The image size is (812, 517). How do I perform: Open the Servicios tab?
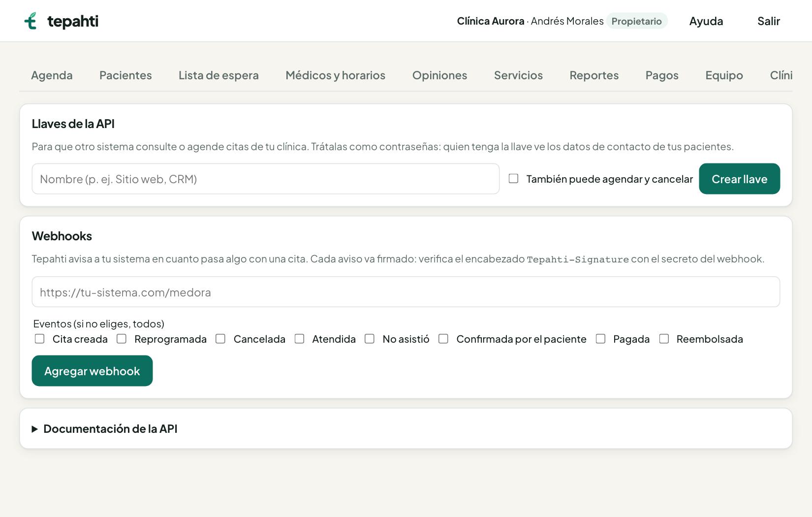(x=518, y=75)
